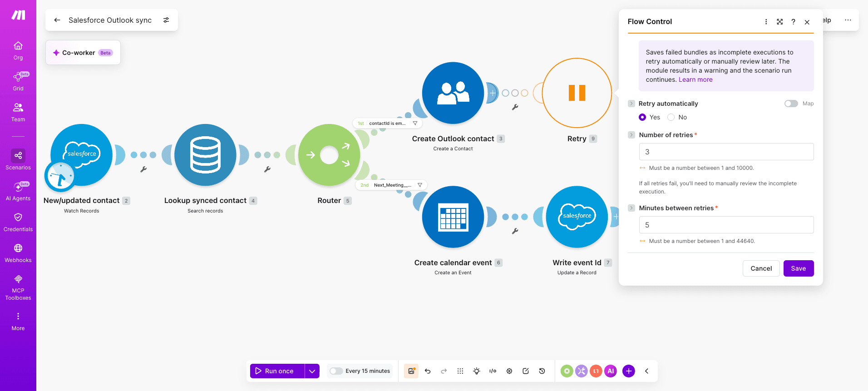The height and width of the screenshot is (391, 868).
Task: Expand the Retry automatically field options
Action: click(x=631, y=104)
